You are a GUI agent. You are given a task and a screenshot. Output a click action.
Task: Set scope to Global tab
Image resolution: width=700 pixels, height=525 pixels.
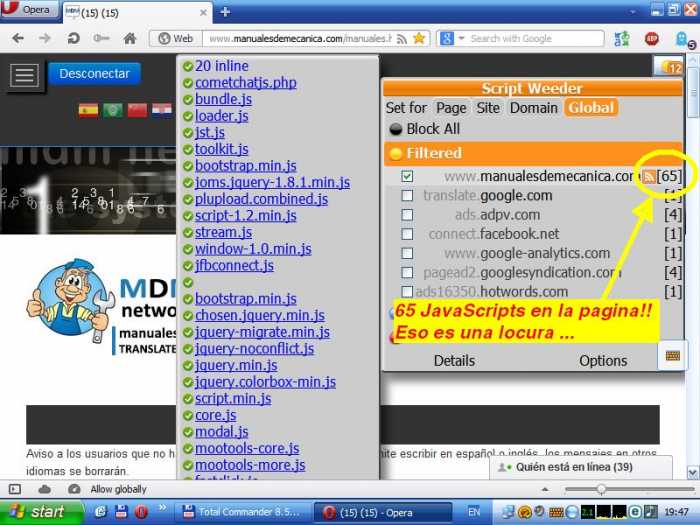591,108
